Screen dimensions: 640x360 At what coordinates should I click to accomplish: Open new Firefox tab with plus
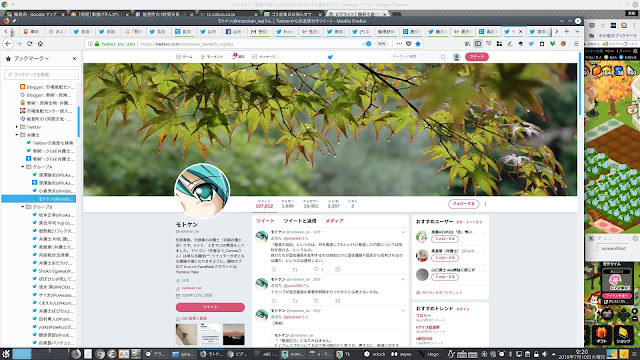pyautogui.click(x=567, y=31)
